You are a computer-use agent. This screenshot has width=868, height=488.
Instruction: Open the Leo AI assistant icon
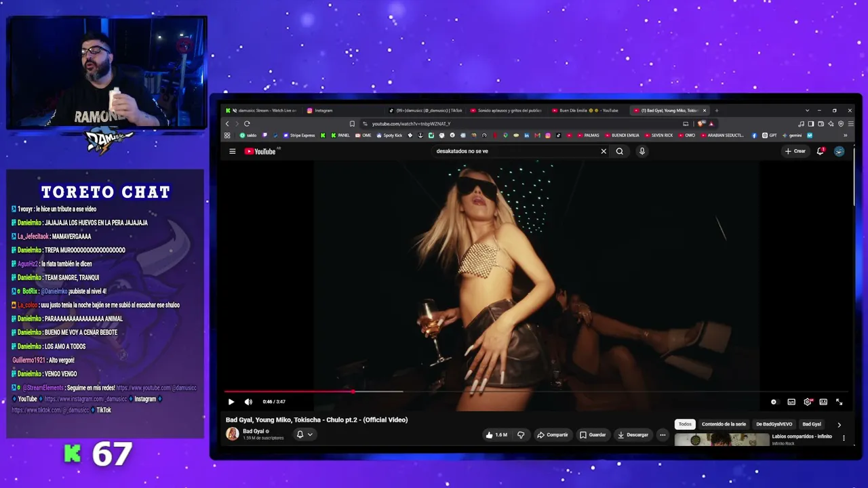tap(831, 124)
